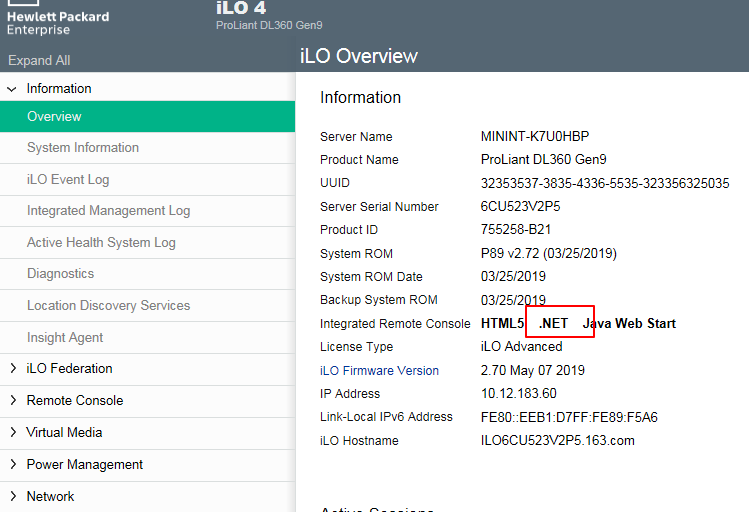749x512 pixels.
Task: Open Integrated Management Log
Action: tap(148, 211)
